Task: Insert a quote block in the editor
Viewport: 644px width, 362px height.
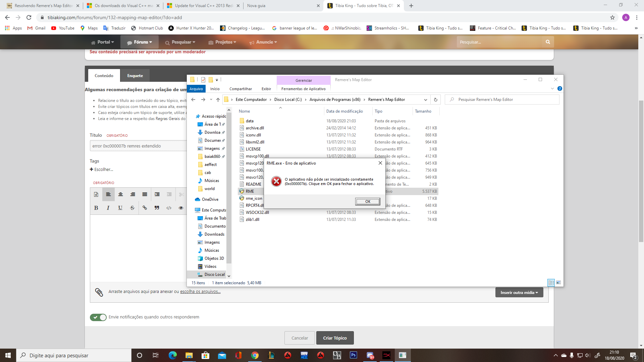Action: tap(157, 208)
